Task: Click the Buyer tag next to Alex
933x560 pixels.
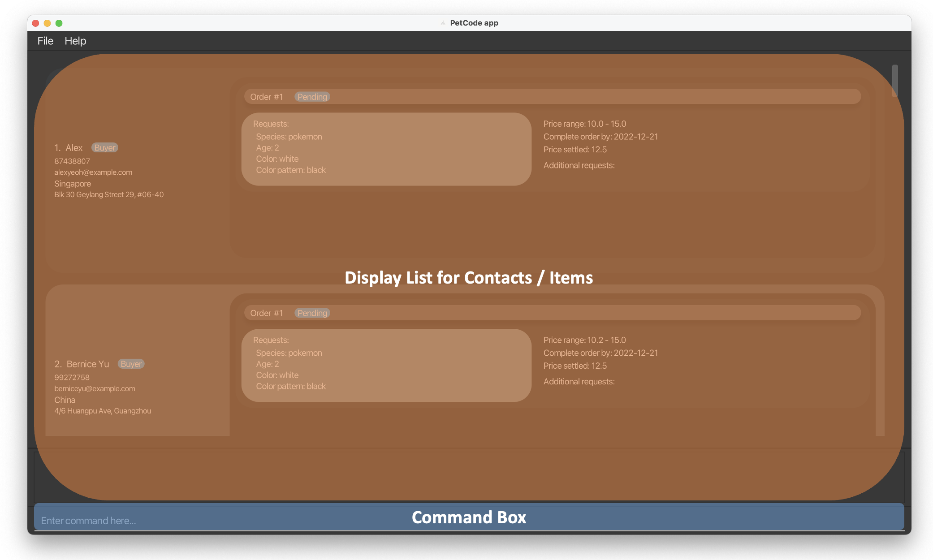Action: (104, 147)
